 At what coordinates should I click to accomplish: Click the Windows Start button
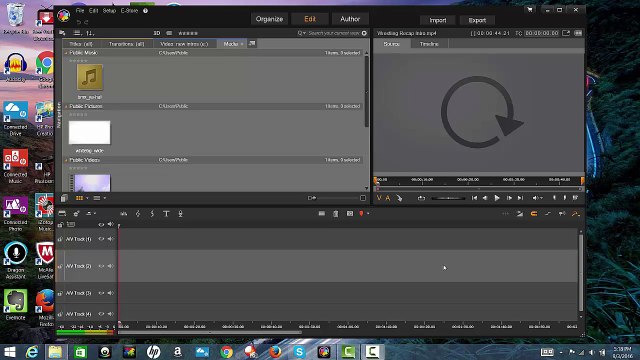click(9, 352)
